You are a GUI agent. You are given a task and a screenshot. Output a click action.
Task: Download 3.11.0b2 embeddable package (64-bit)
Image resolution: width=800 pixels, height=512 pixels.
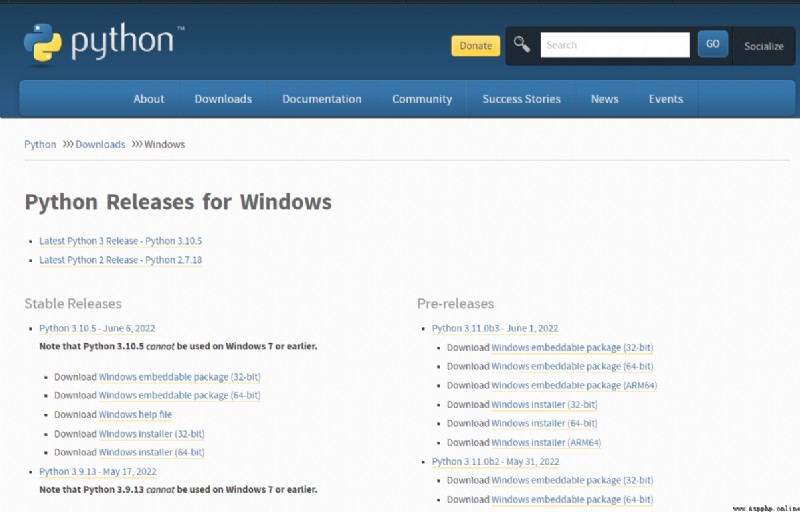pos(572,500)
